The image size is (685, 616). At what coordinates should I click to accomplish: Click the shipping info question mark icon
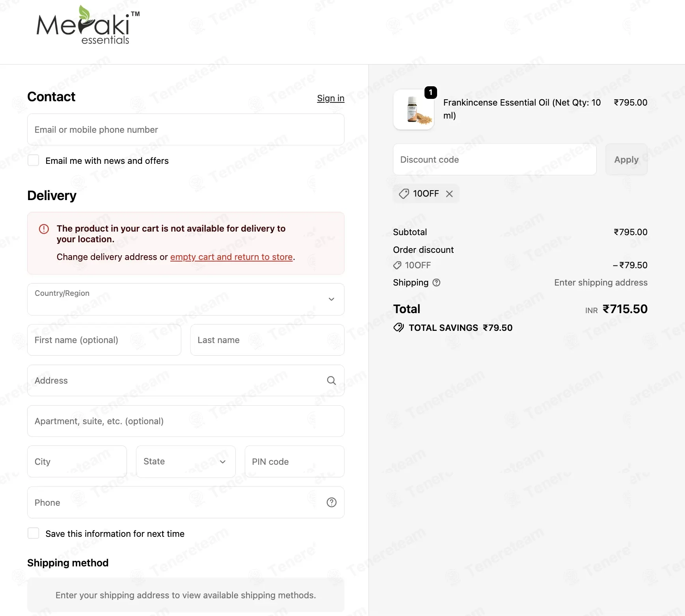pos(436,282)
